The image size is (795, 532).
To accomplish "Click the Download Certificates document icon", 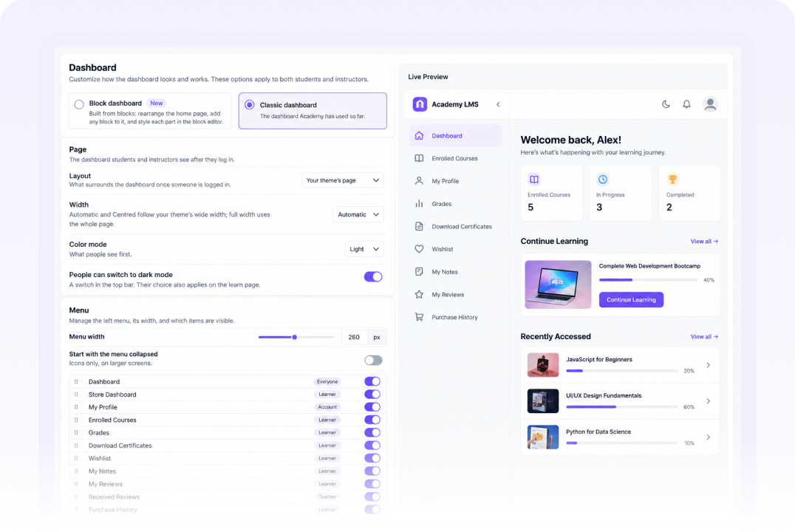I will (x=419, y=226).
